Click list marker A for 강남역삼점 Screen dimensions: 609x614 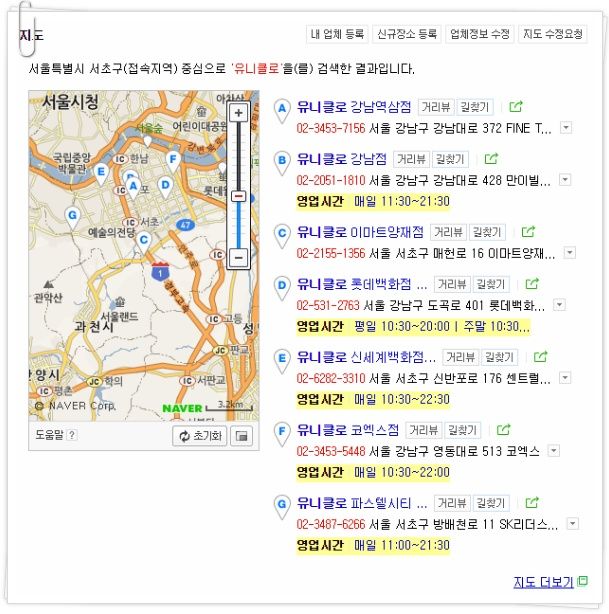[x=282, y=111]
